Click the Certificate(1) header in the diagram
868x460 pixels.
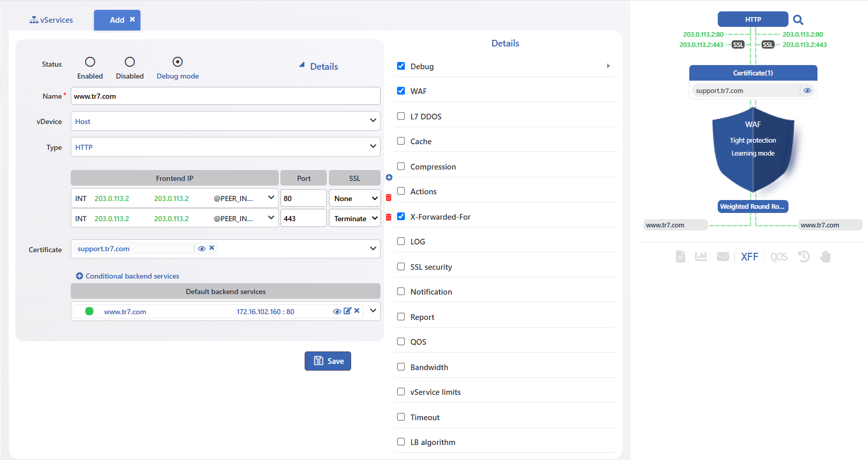point(753,73)
